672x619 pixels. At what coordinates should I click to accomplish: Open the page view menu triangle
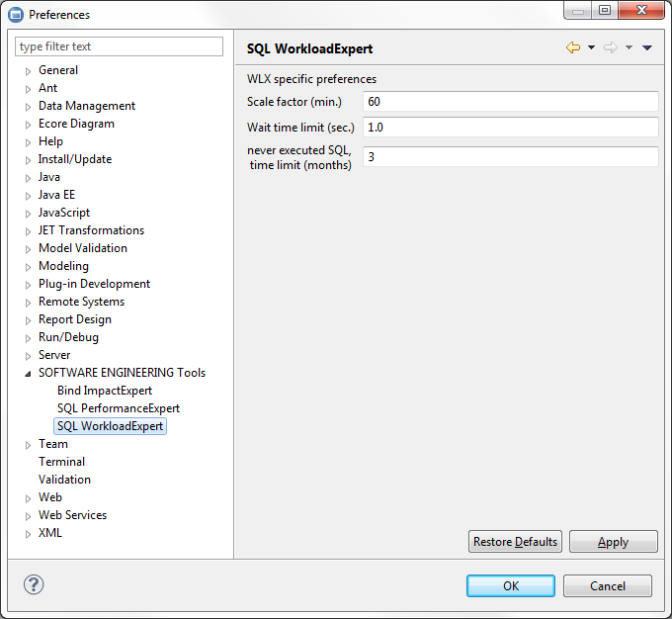click(x=647, y=47)
